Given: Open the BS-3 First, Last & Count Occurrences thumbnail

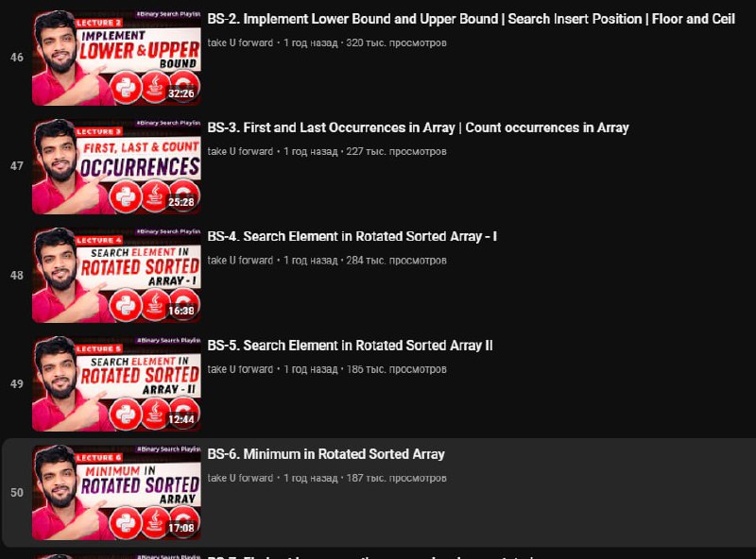Looking at the screenshot, I should coord(116,166).
